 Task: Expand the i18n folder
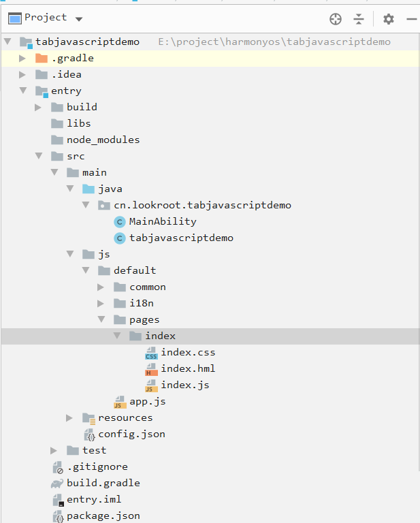[101, 303]
